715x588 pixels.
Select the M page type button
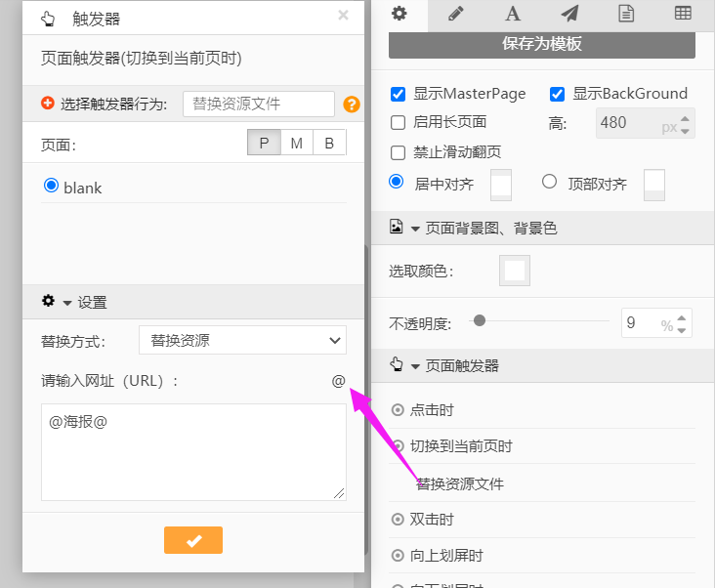296,144
